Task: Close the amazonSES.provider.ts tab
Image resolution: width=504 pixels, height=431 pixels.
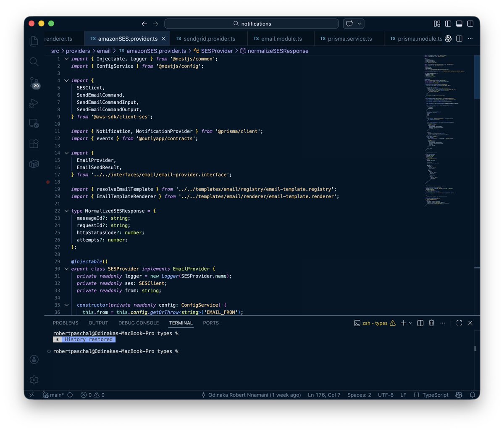Action: [x=164, y=39]
